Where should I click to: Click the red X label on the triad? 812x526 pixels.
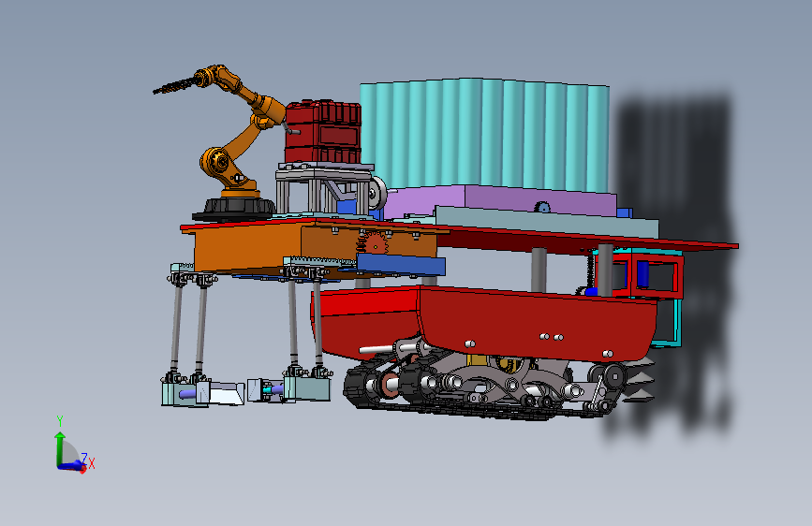(x=92, y=463)
